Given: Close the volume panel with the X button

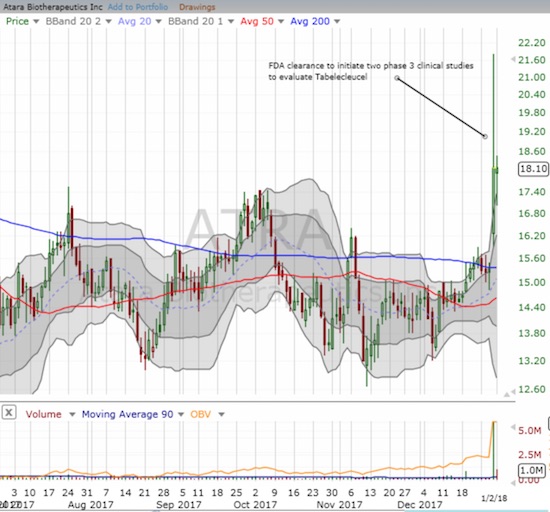Looking at the screenshot, I should 9,413.
